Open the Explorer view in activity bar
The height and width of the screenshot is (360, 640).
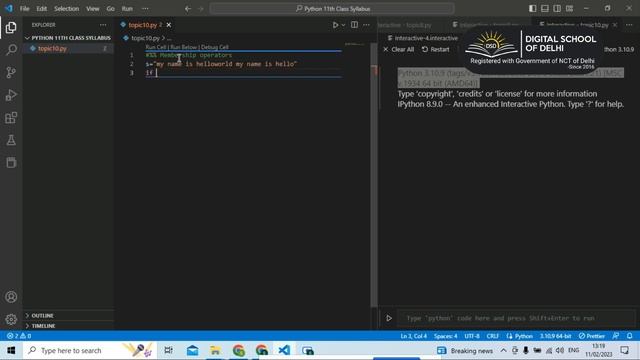[11, 27]
